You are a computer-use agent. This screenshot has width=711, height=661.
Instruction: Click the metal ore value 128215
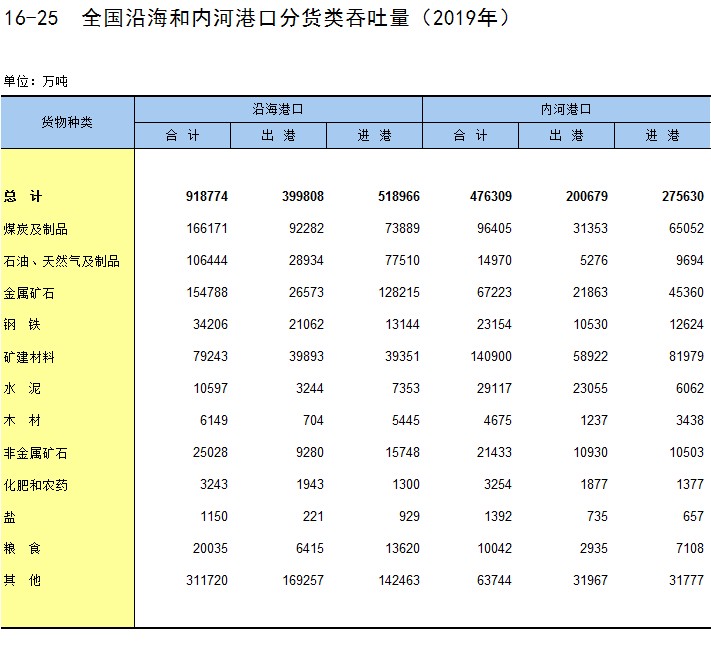click(399, 292)
